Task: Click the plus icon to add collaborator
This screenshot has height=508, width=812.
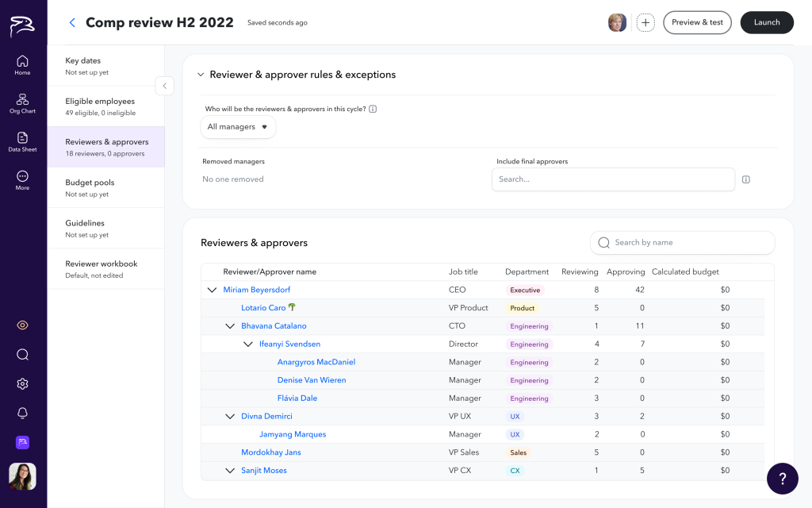Action: point(645,23)
